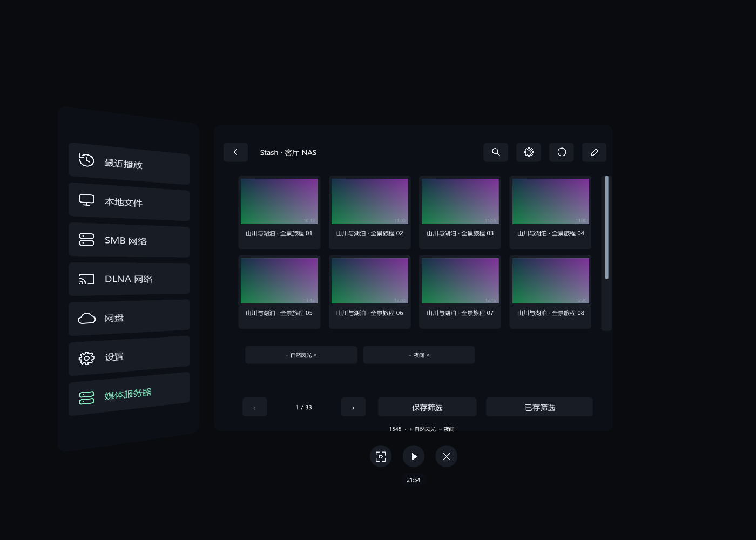Click the 21:54 clock label
Screen dimensions: 756x540
coord(414,480)
